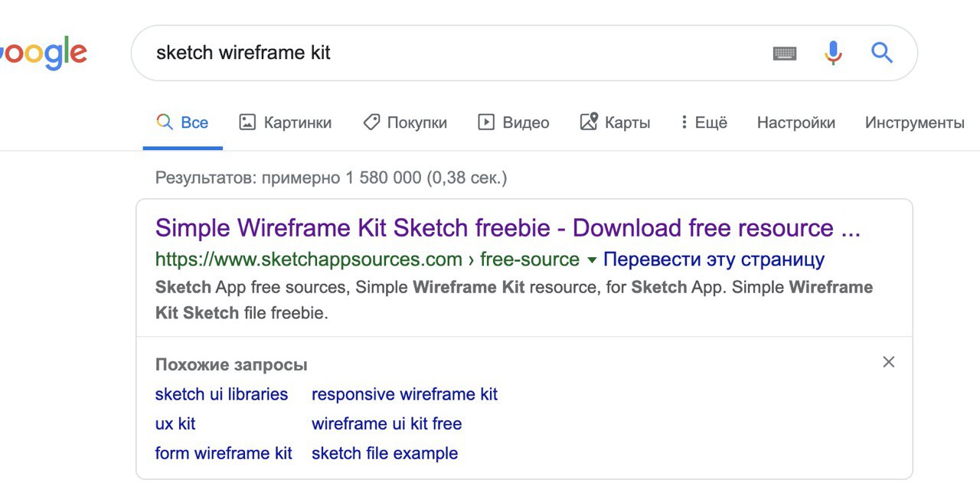
Task: Open related search sketch ui libraries
Action: tap(221, 394)
